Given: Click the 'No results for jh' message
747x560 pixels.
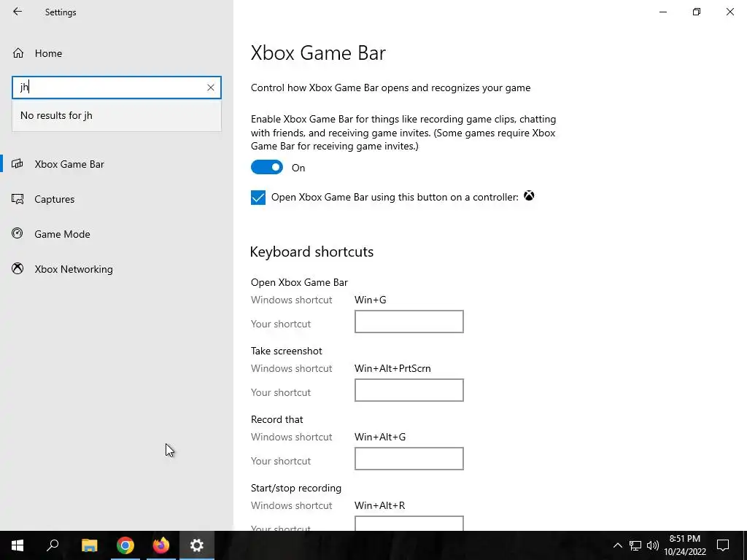Looking at the screenshot, I should click(x=56, y=116).
